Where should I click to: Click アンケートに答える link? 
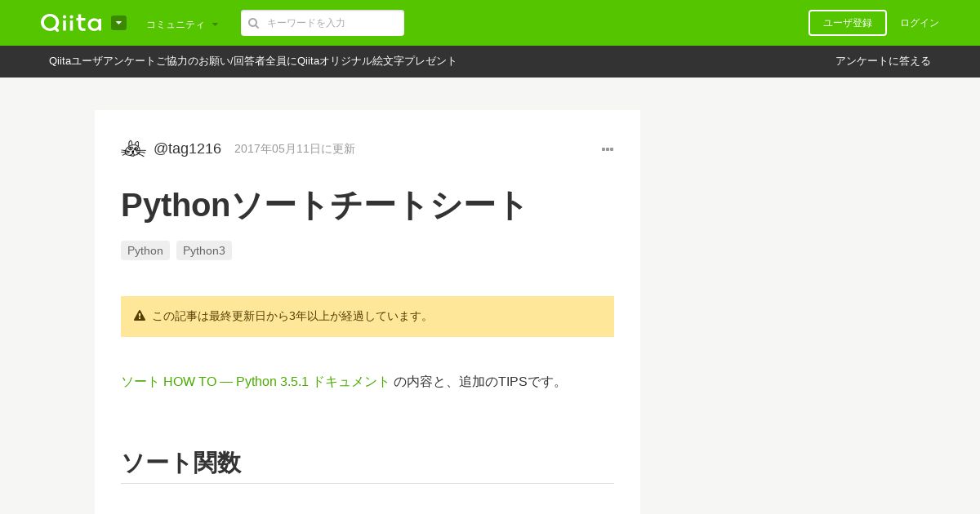coord(883,61)
